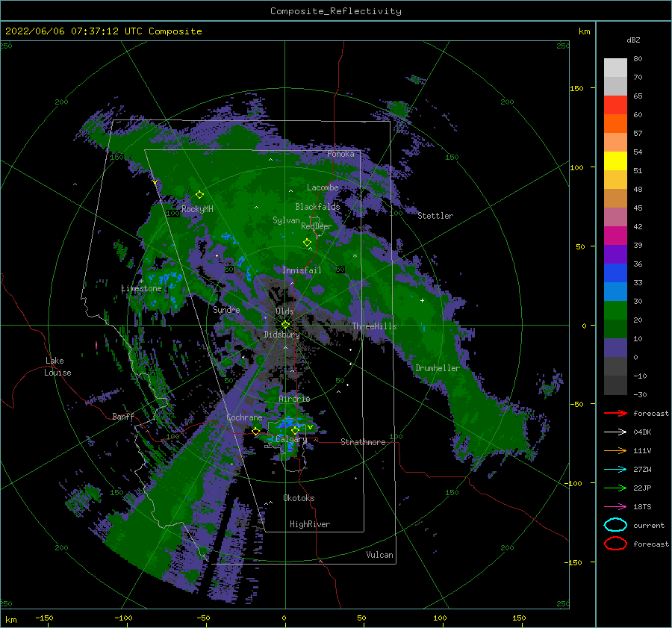Select the red 60–65 dBZ color block
The width and height of the screenshot is (672, 628).
click(615, 105)
